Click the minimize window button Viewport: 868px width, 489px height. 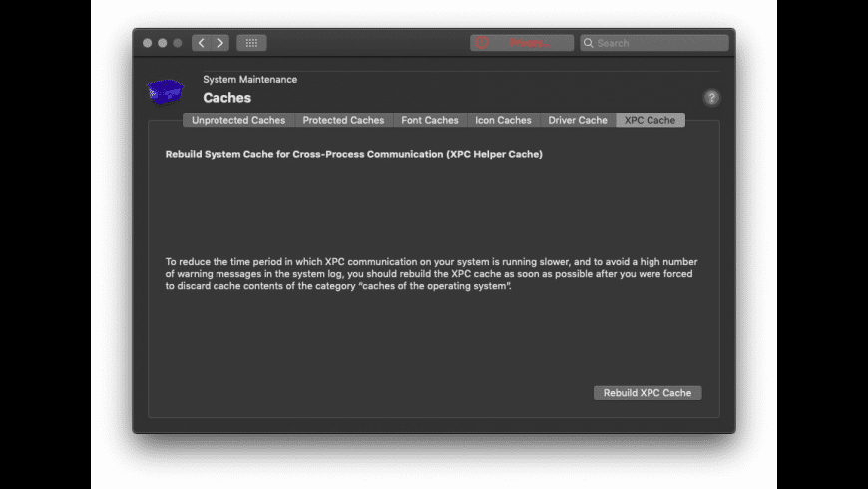[163, 43]
